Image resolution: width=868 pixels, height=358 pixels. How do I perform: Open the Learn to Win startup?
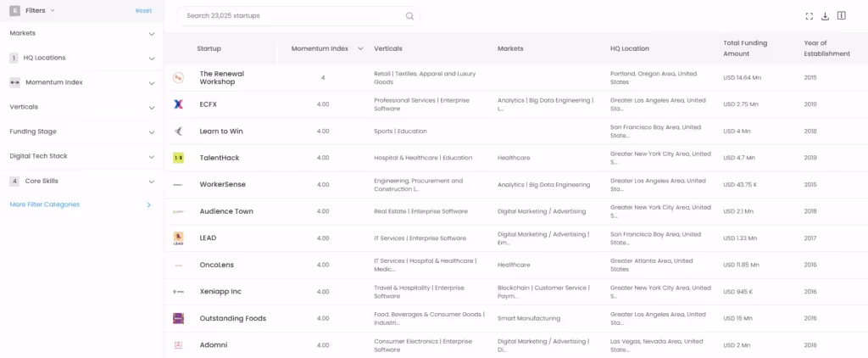coord(221,131)
